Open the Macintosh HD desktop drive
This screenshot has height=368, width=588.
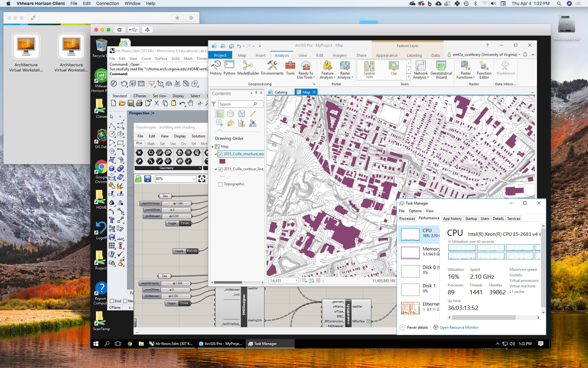(566, 28)
